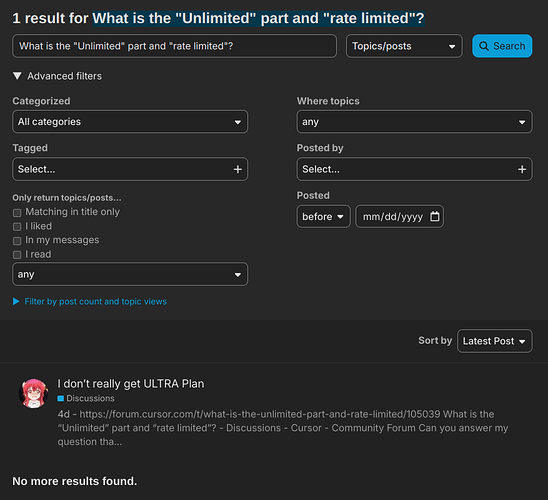Click the blue Search button
Viewport: 548px width, 500px height.
pyautogui.click(x=502, y=46)
